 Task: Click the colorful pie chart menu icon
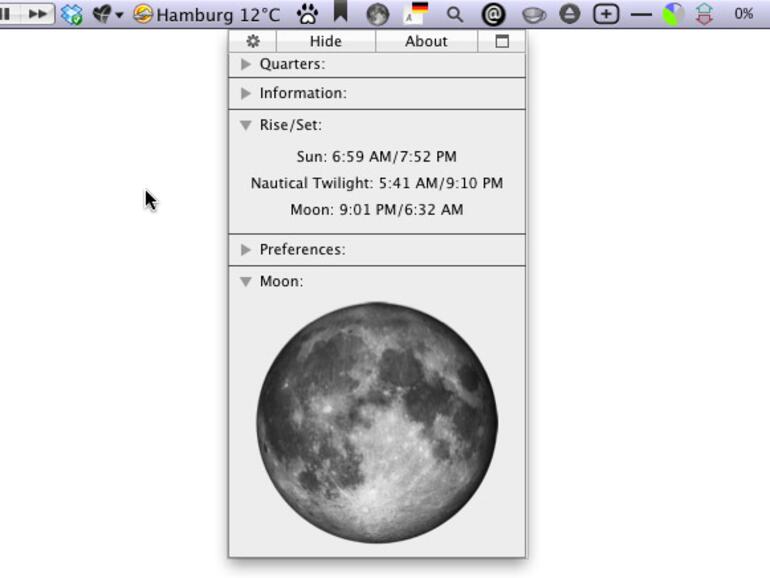[x=673, y=14]
